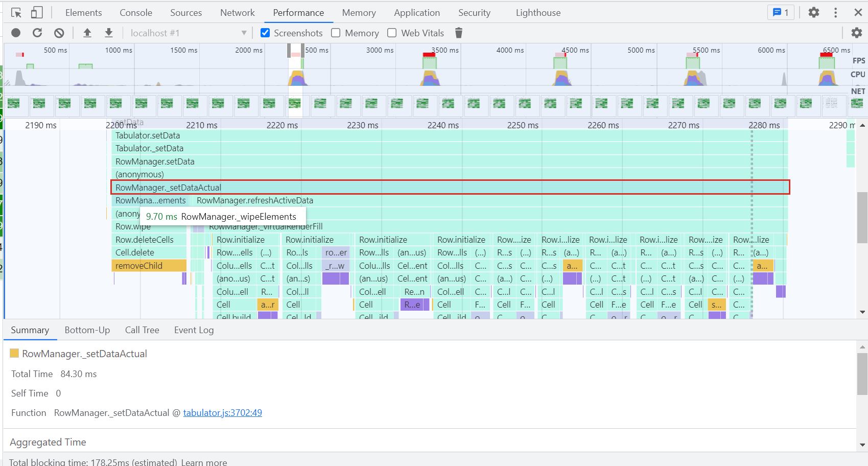868x466 pixels.
Task: Open the localhost #1 recording dropdown
Action: pyautogui.click(x=189, y=33)
